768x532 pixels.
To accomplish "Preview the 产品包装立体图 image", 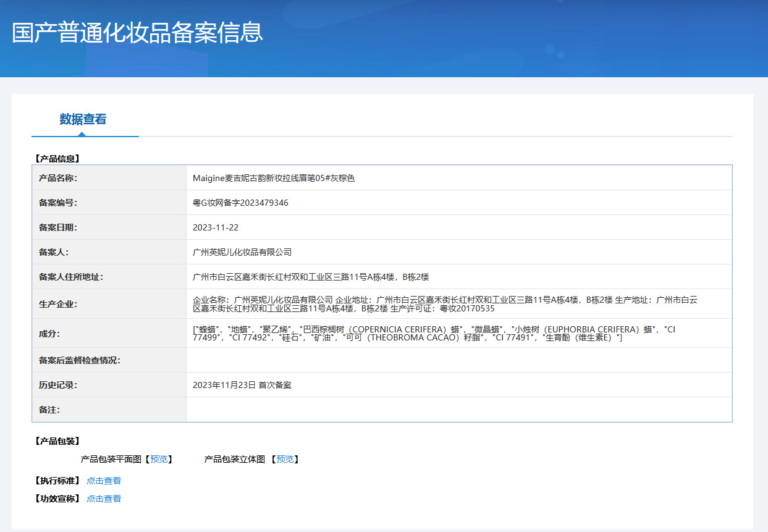I will point(285,459).
